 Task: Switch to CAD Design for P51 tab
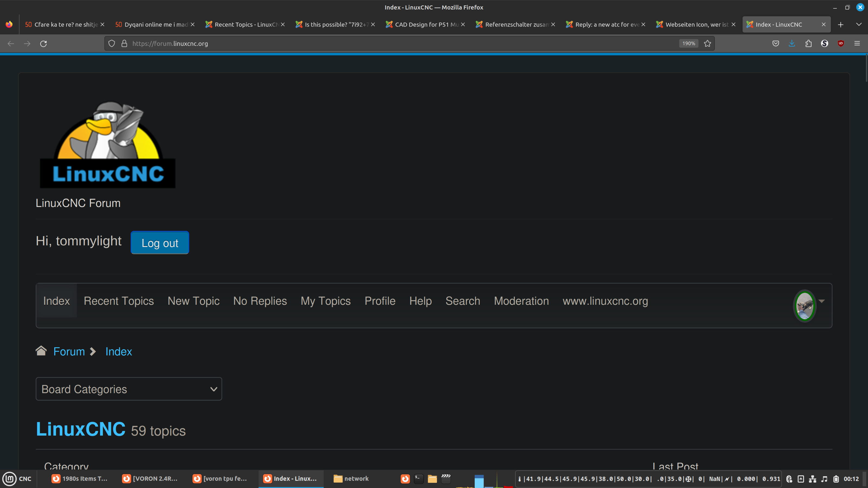click(x=425, y=25)
